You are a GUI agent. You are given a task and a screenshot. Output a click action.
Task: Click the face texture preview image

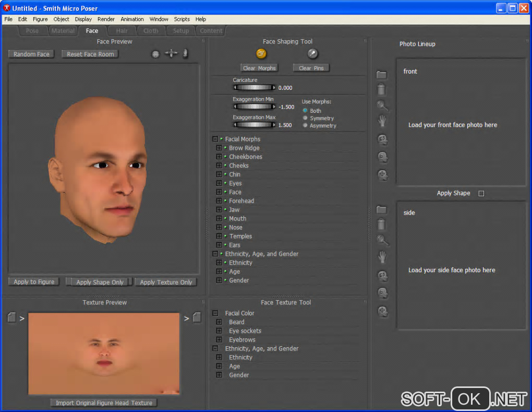(104, 354)
